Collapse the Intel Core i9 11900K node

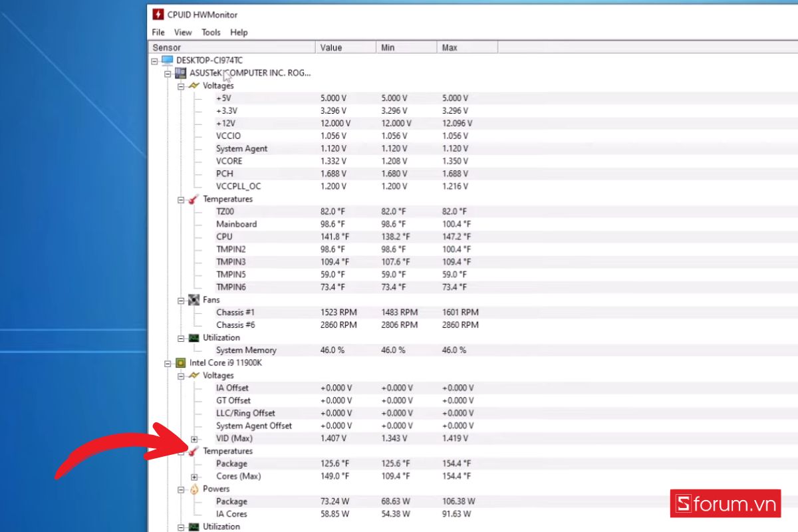point(168,364)
